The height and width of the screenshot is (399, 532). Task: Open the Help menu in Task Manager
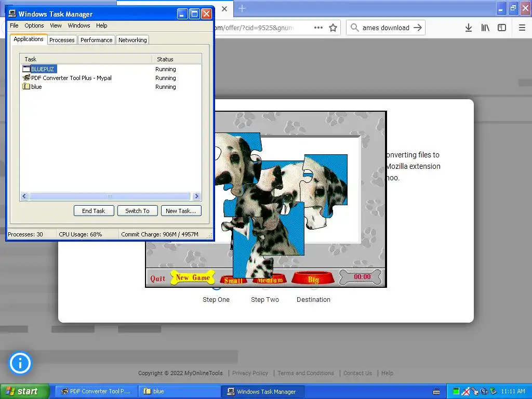101,25
